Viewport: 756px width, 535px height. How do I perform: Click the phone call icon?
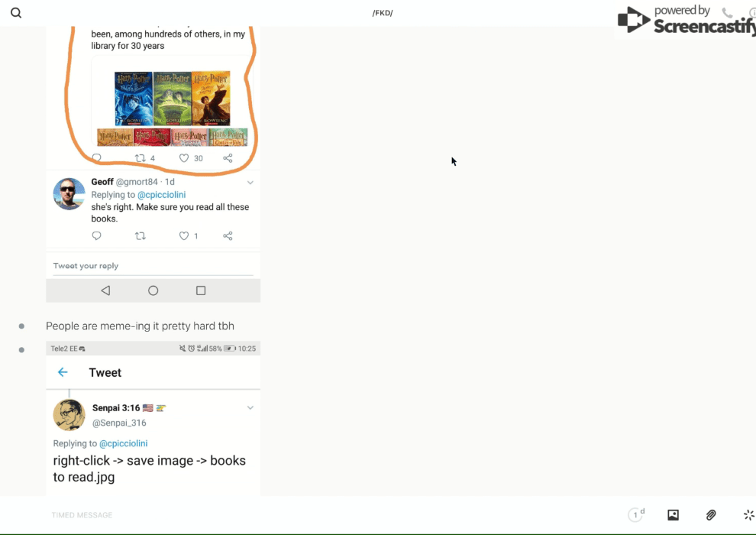click(727, 13)
